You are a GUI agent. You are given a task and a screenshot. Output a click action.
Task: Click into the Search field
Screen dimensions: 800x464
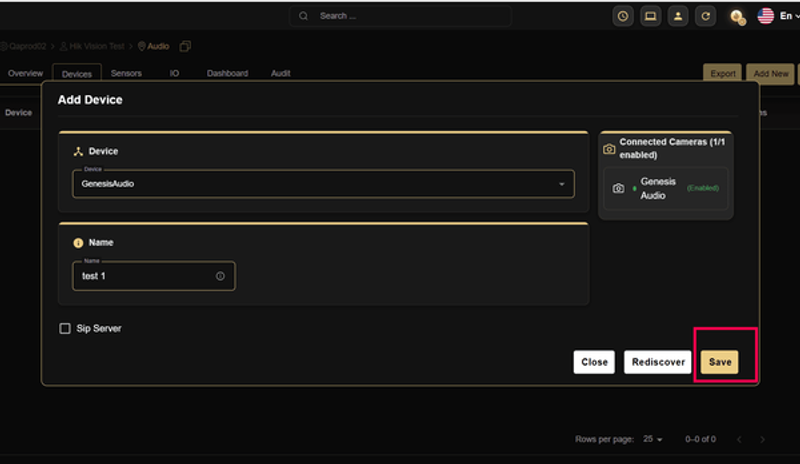point(401,16)
